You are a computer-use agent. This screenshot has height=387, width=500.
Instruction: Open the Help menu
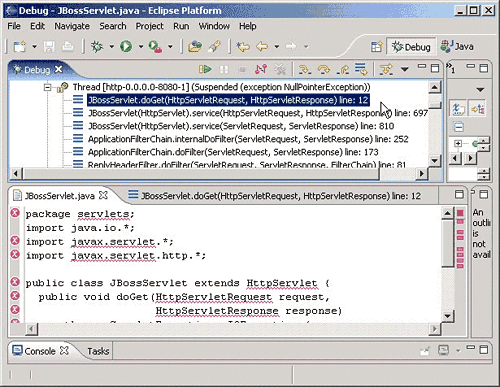coord(248,26)
